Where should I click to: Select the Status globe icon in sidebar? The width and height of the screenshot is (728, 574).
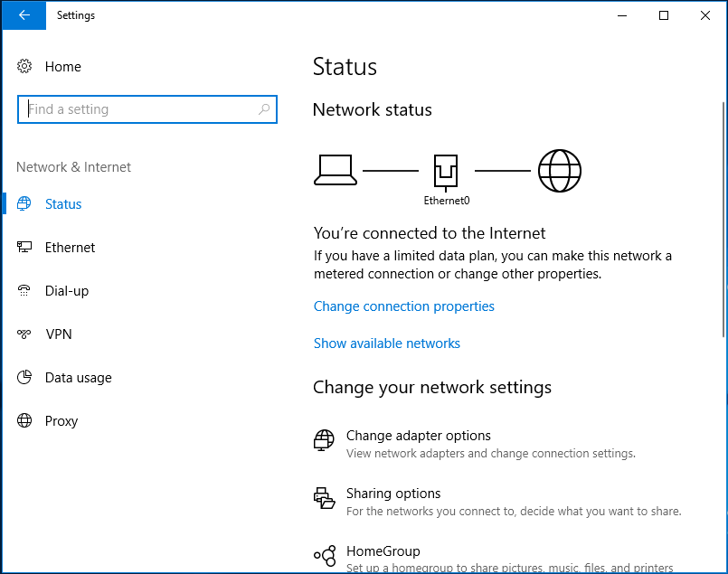24,203
